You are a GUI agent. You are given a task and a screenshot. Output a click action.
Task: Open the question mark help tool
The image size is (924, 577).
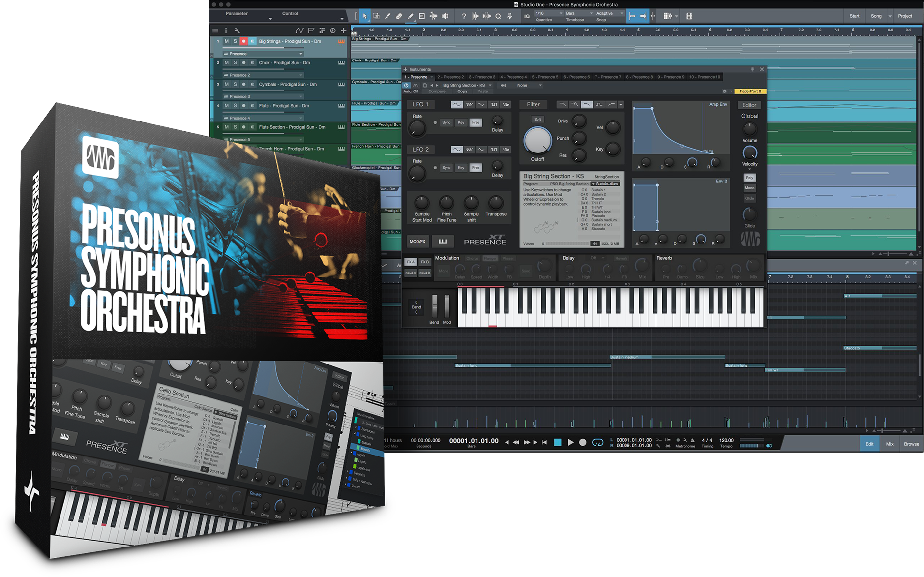(464, 16)
